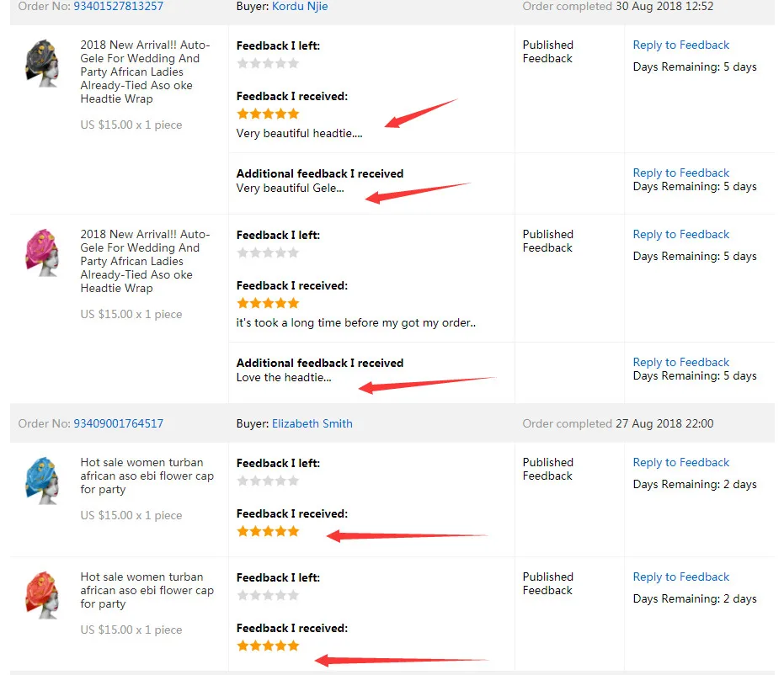784x675 pixels.
Task: Click empty gray stars for black gele feedback left
Action: coord(268,63)
